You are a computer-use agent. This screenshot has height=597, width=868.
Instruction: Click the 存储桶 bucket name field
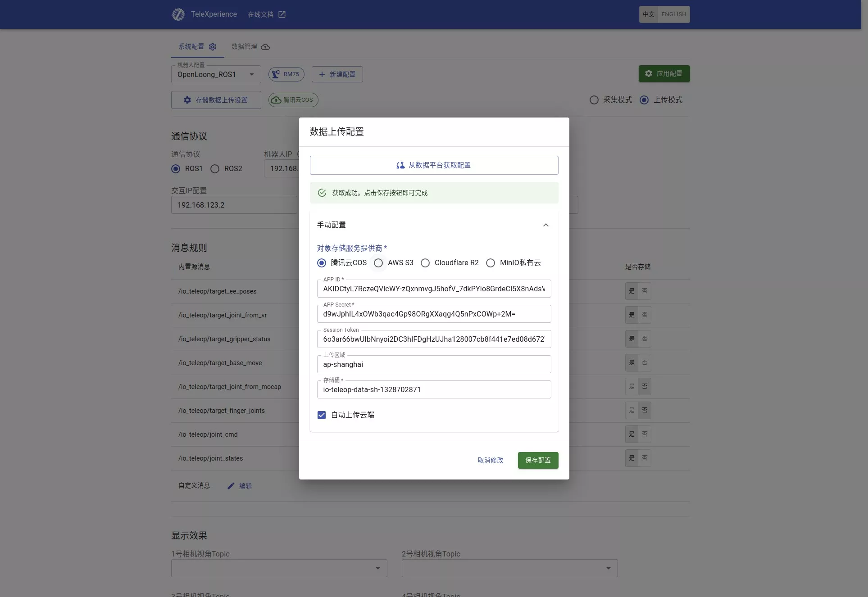pos(434,389)
